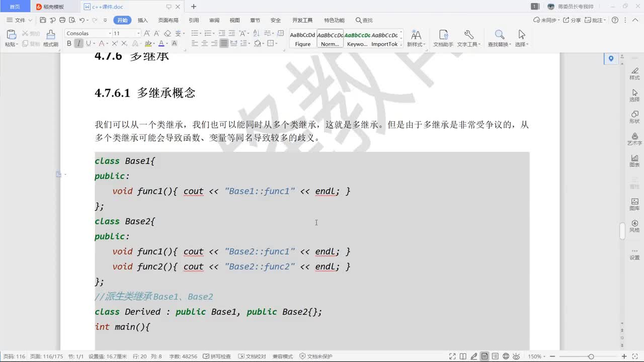The width and height of the screenshot is (644, 362).
Task: Click the Find (查找) search button
Action: pos(364,20)
